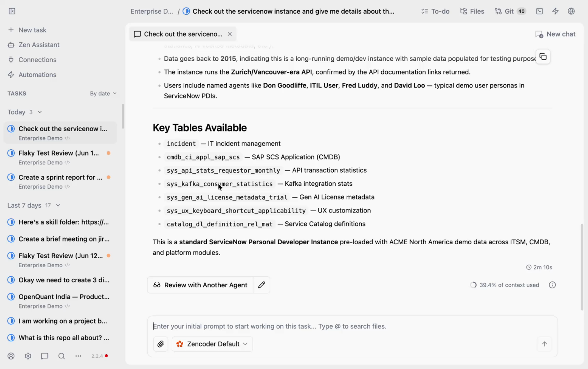Open task 'Okay we need to create 3 di...'

[60, 280]
